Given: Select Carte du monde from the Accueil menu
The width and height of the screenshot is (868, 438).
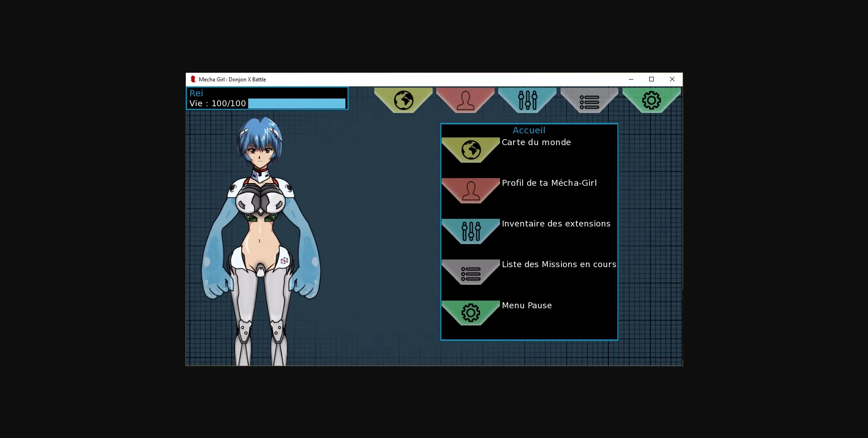Looking at the screenshot, I should coord(536,142).
